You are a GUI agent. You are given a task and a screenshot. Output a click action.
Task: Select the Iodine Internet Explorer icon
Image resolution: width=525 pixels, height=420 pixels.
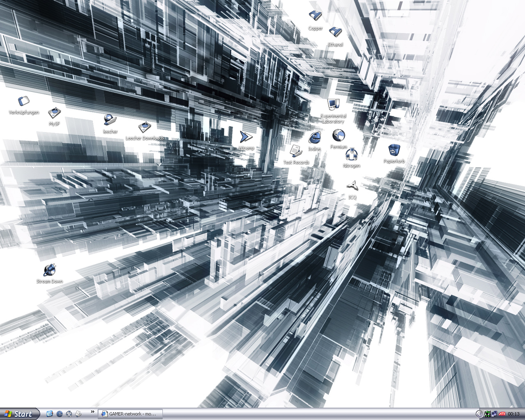315,137
